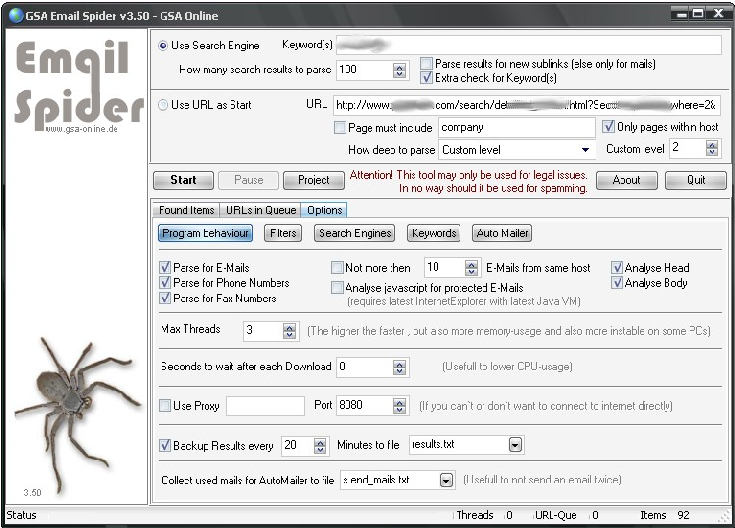This screenshot has width=735, height=528.
Task: Enable the Page must include checkbox
Action: click(x=339, y=128)
